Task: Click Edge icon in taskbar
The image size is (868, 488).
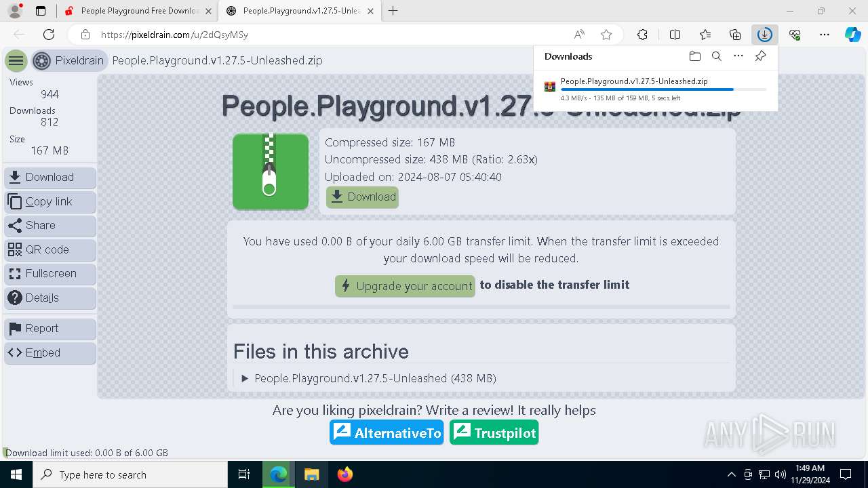Action: coord(278,474)
